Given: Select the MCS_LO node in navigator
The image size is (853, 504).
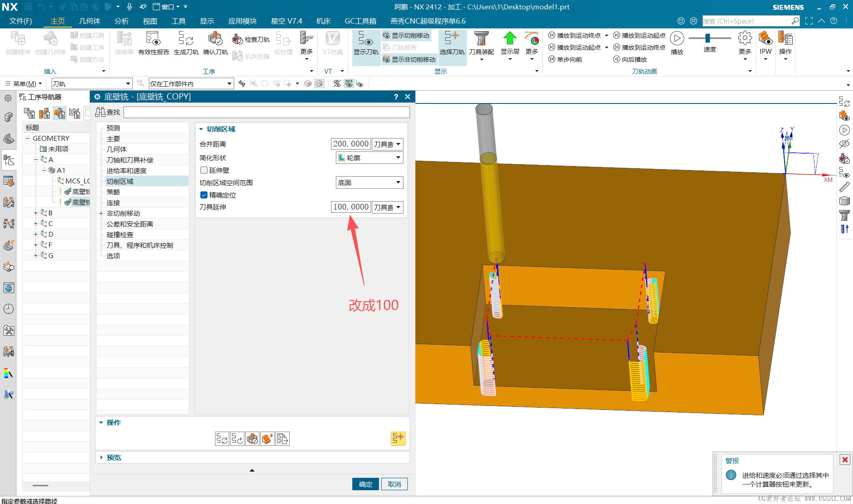Looking at the screenshot, I should tap(73, 181).
